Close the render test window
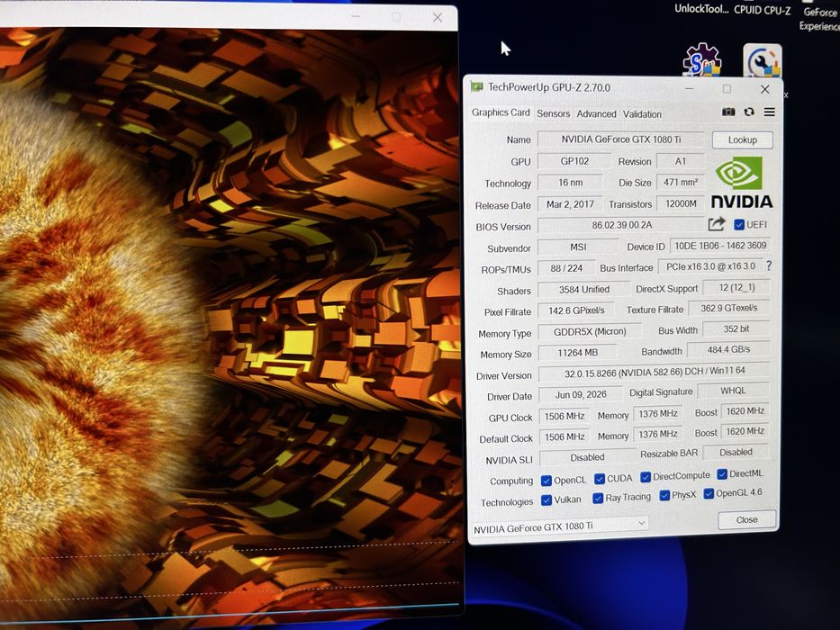The width and height of the screenshot is (840, 630). (x=438, y=18)
